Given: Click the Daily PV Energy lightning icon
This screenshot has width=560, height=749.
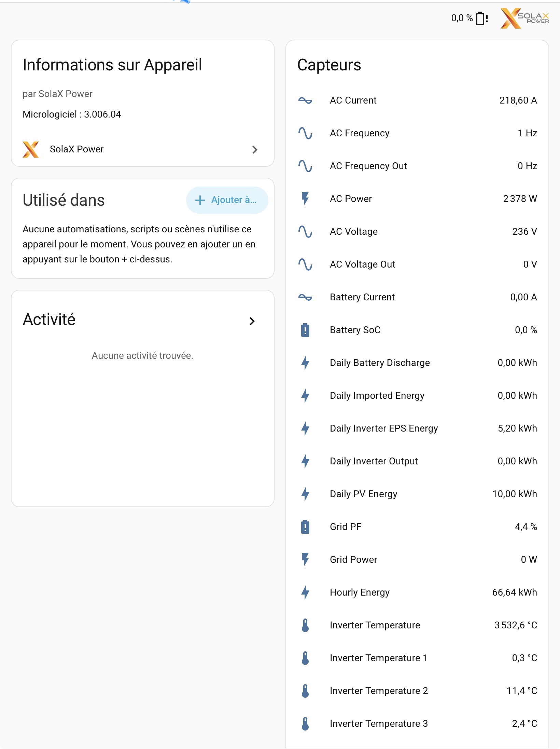Looking at the screenshot, I should pos(305,494).
